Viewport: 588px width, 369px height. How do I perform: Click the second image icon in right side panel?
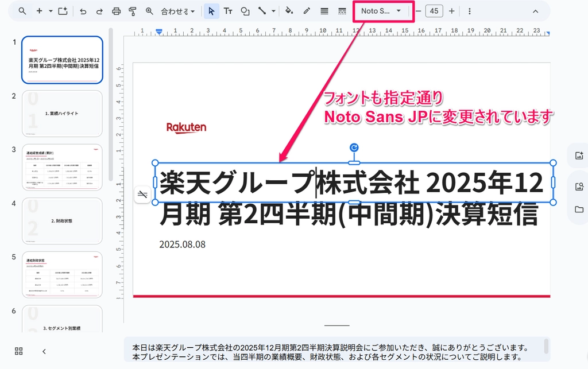coord(579,186)
